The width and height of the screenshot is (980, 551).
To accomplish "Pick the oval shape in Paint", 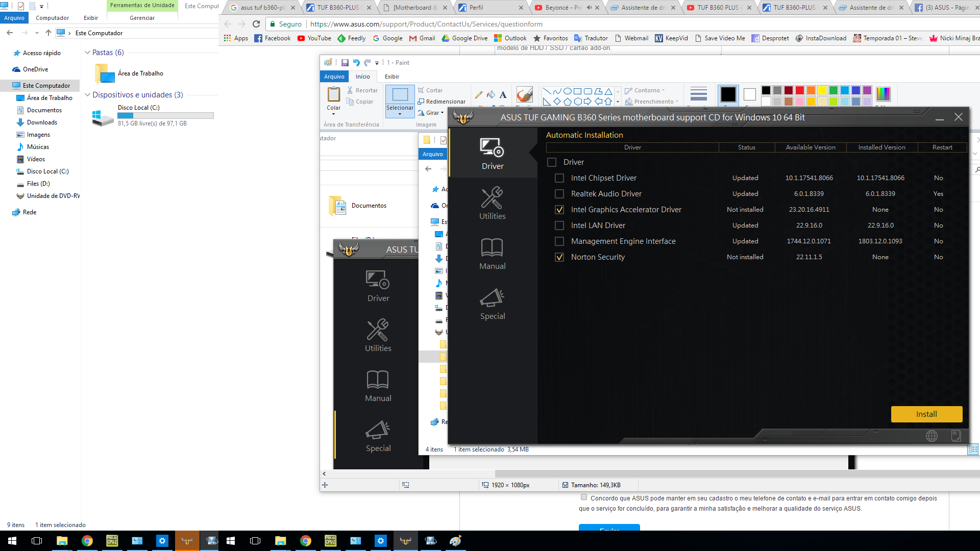I will pyautogui.click(x=567, y=91).
